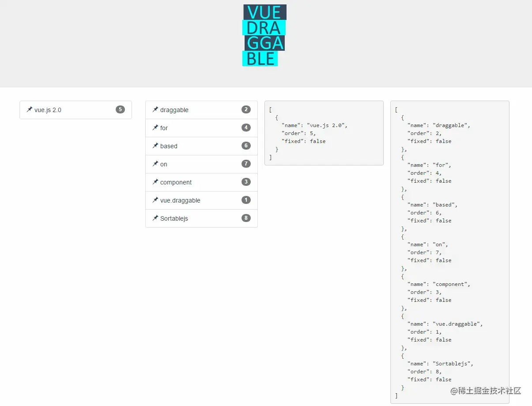This screenshot has width=532, height=406.
Task: Click JSON line "order": 1
Action: pyautogui.click(x=425, y=332)
